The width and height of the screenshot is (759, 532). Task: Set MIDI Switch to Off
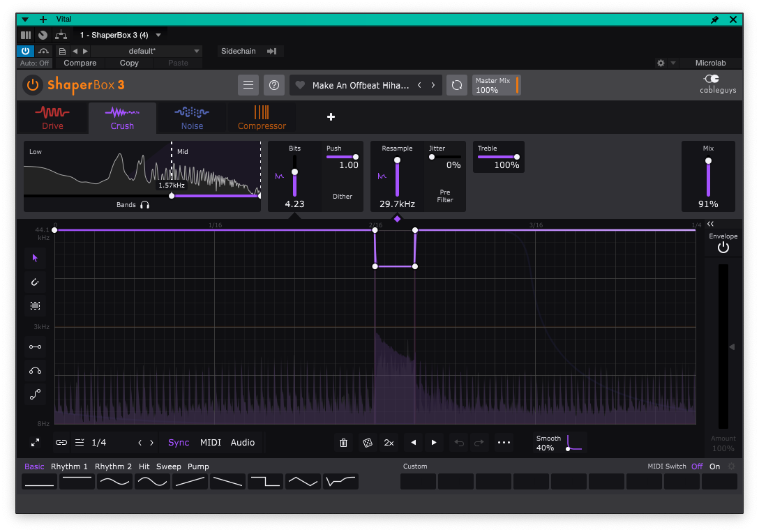697,466
